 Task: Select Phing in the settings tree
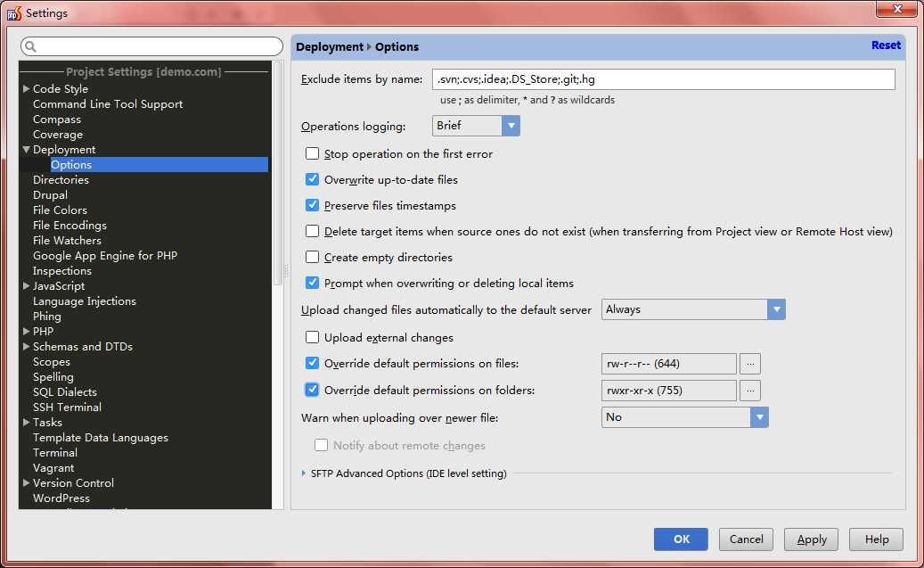click(47, 317)
